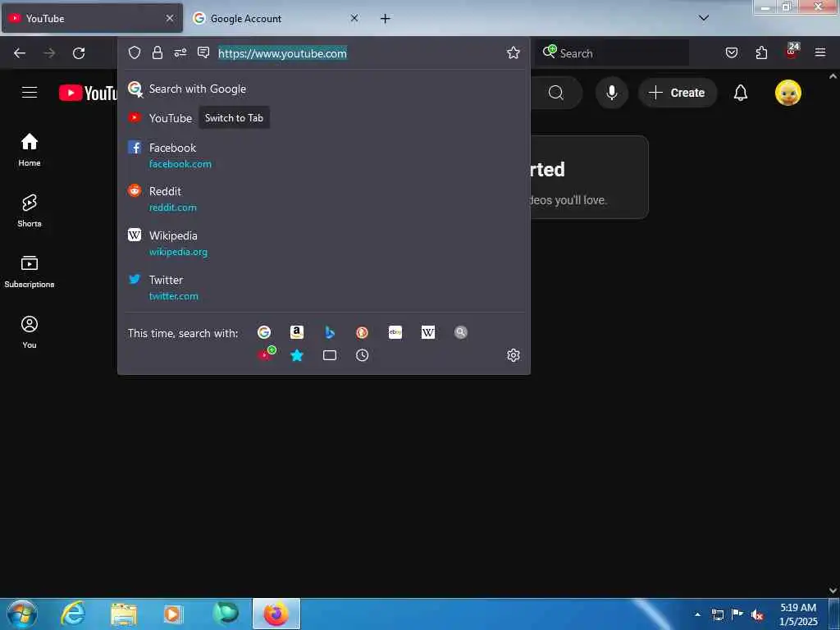Search history using the clock icon
Image resolution: width=840 pixels, height=630 pixels.
click(x=362, y=355)
